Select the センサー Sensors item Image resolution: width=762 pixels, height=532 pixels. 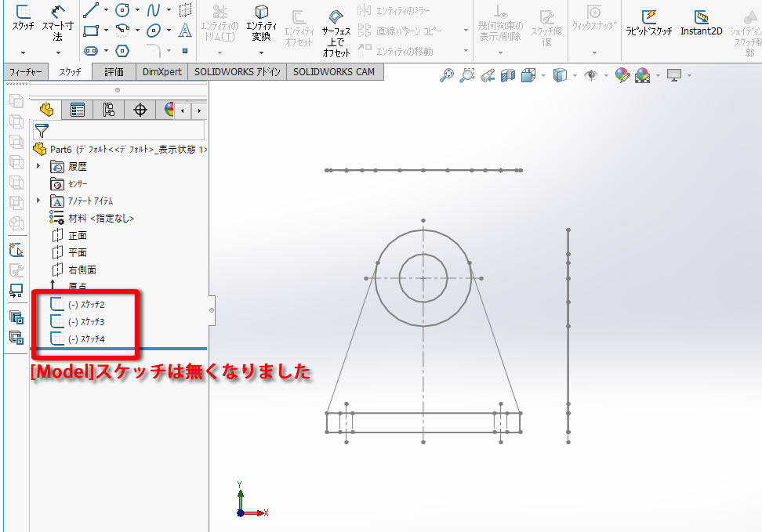[x=68, y=183]
